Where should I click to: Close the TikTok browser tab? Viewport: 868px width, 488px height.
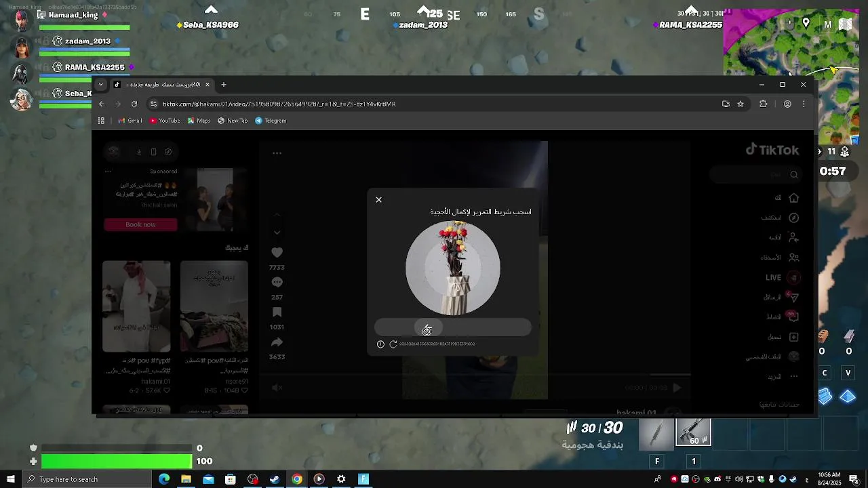click(208, 85)
